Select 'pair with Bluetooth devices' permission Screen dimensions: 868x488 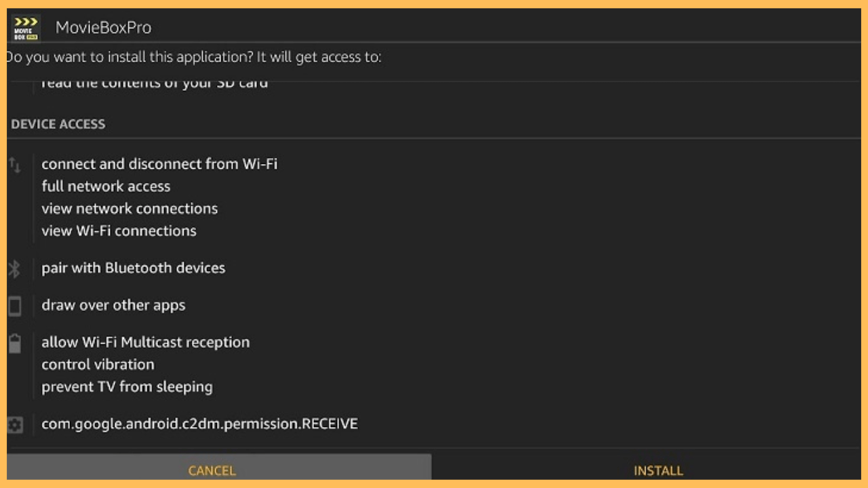click(x=134, y=268)
